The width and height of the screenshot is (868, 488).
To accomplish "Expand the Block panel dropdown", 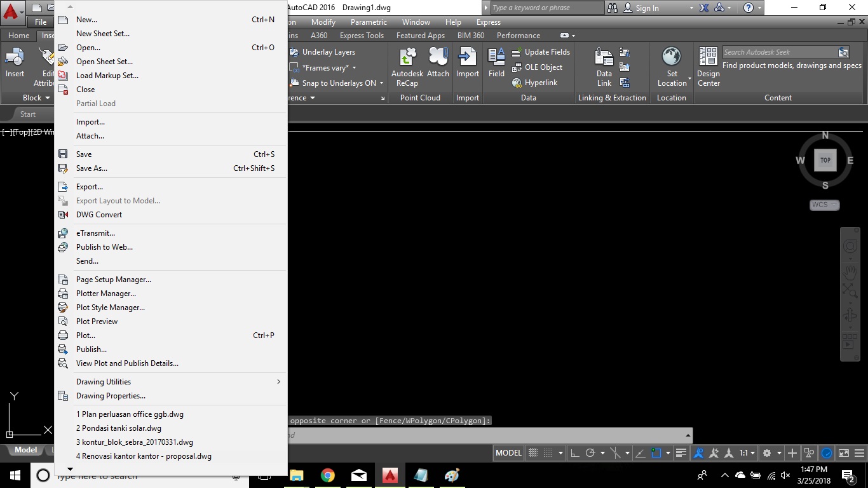I will [x=48, y=98].
